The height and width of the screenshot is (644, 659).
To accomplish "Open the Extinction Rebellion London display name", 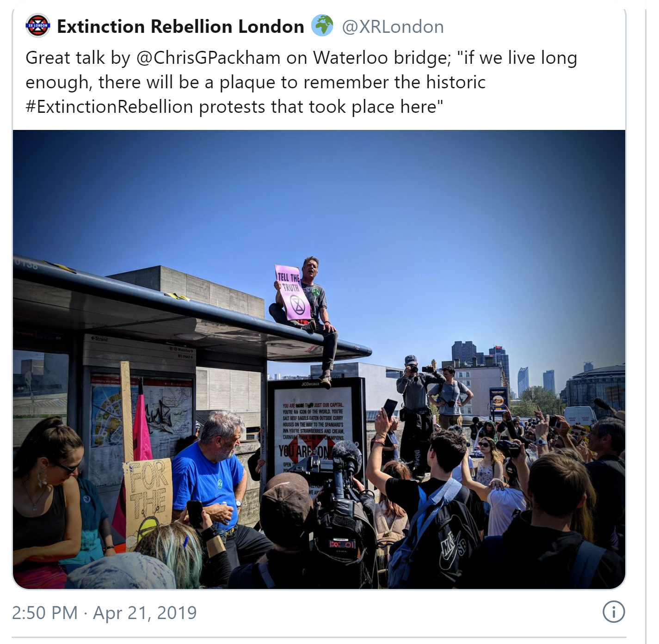I will 180,27.
